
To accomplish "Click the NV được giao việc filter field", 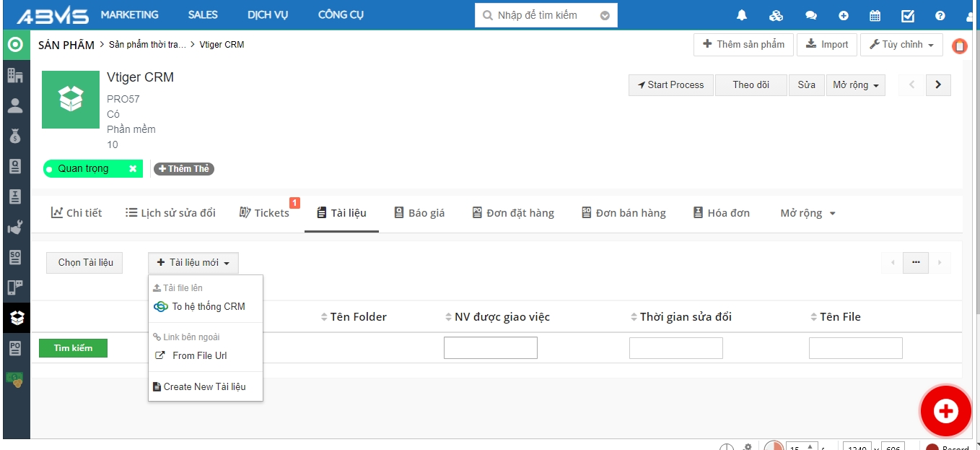I will tap(490, 348).
